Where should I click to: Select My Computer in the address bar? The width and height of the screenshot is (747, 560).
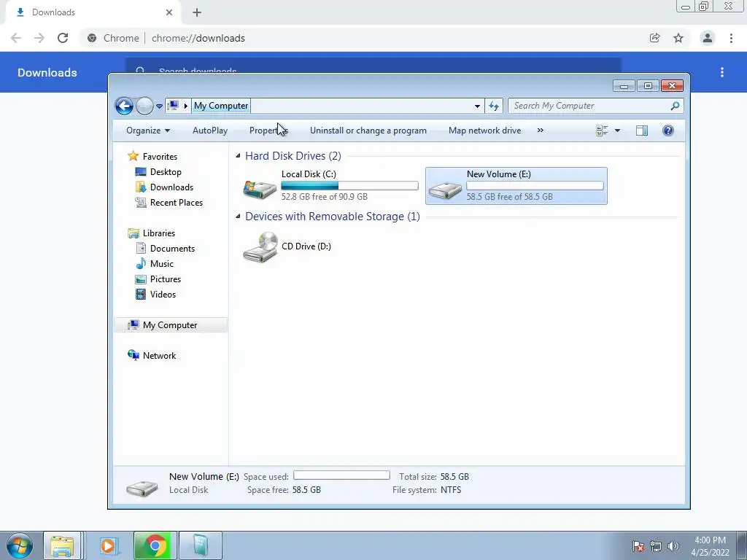221,106
